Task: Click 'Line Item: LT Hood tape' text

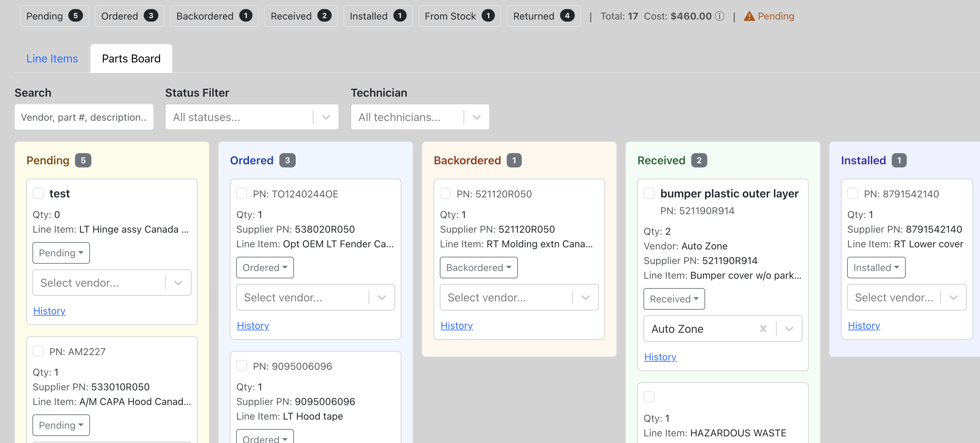Action: [289, 416]
